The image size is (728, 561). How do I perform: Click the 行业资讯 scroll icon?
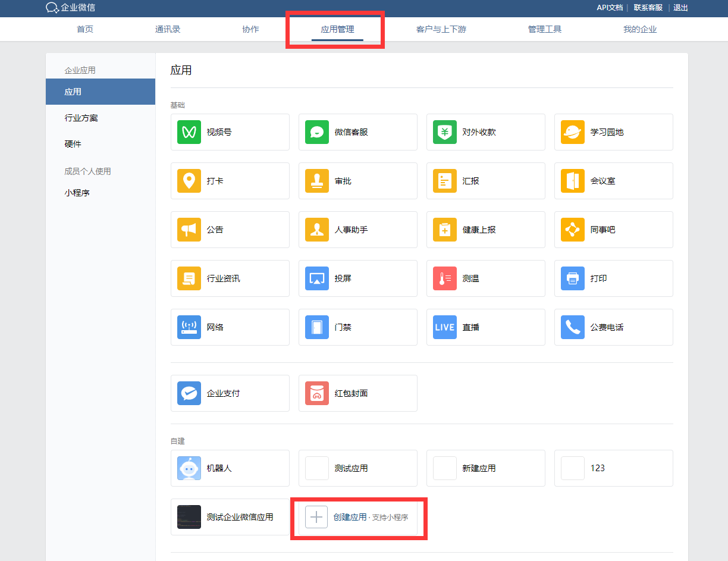tap(189, 278)
